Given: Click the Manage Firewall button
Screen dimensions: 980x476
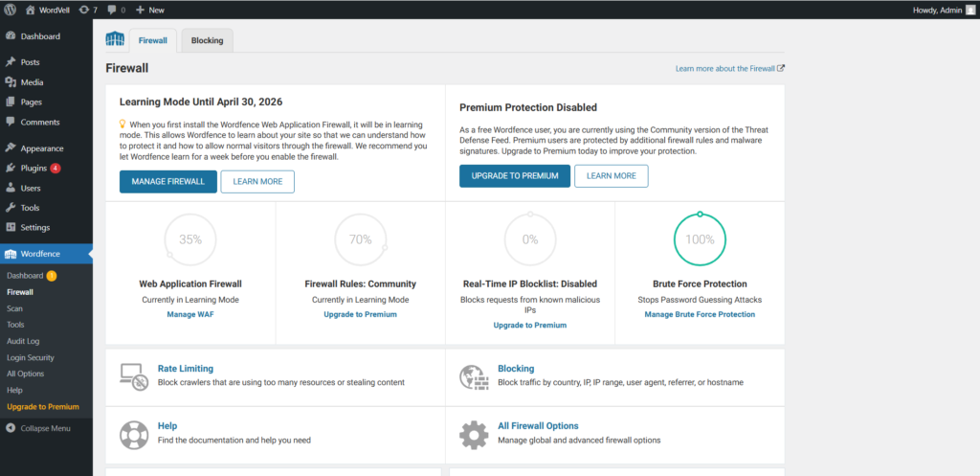Looking at the screenshot, I should coord(167,182).
